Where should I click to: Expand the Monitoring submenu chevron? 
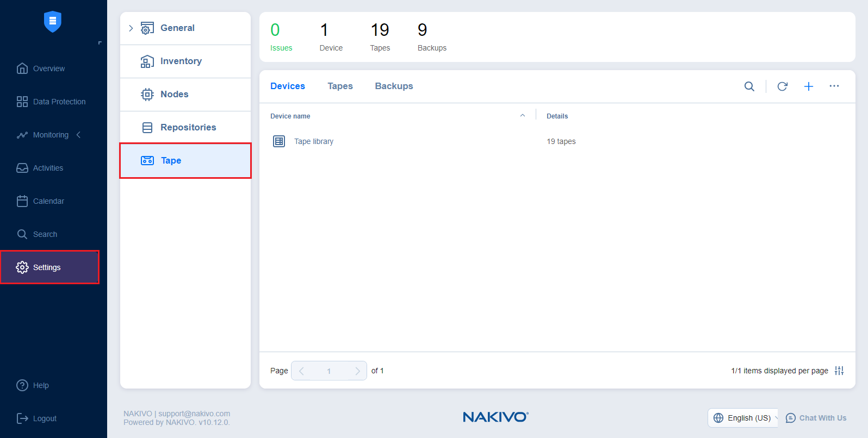click(x=79, y=135)
